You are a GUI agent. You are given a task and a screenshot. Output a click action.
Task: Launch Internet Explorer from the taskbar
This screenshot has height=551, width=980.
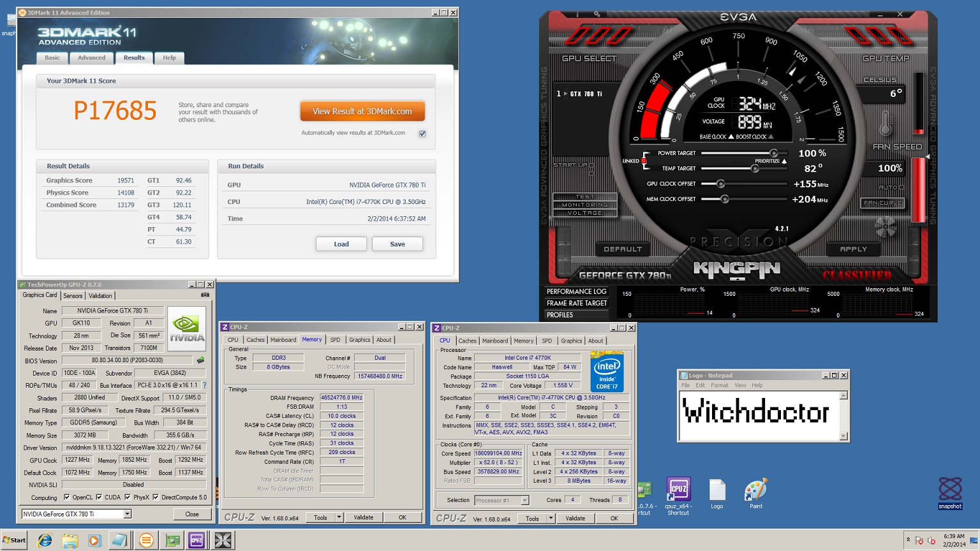click(45, 541)
